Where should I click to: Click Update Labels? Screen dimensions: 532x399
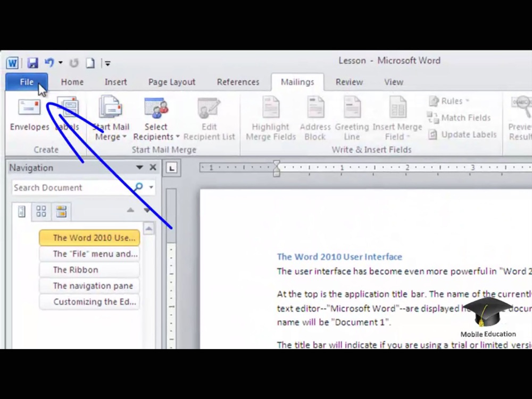point(462,135)
